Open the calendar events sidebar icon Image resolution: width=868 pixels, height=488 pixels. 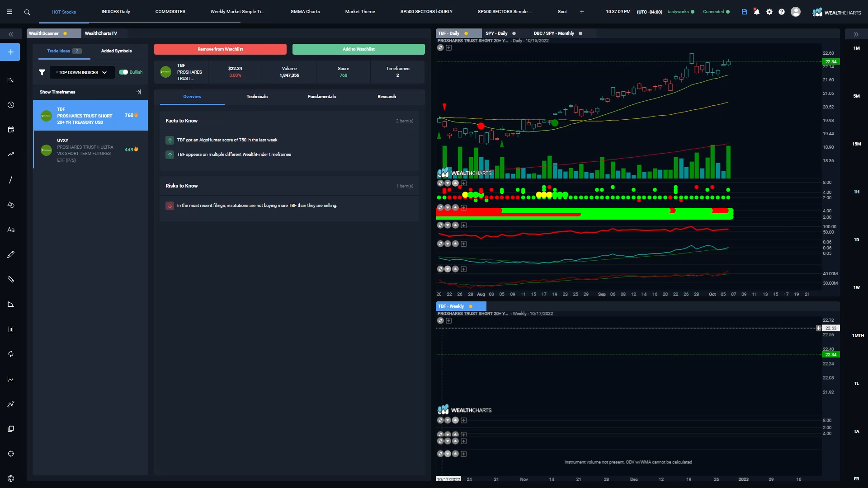[x=11, y=130]
